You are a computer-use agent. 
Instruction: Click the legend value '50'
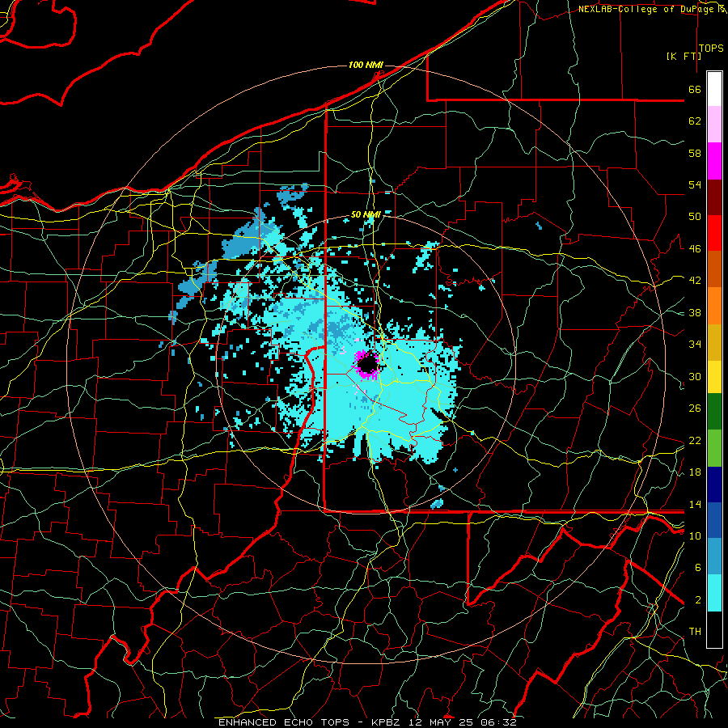695,217
